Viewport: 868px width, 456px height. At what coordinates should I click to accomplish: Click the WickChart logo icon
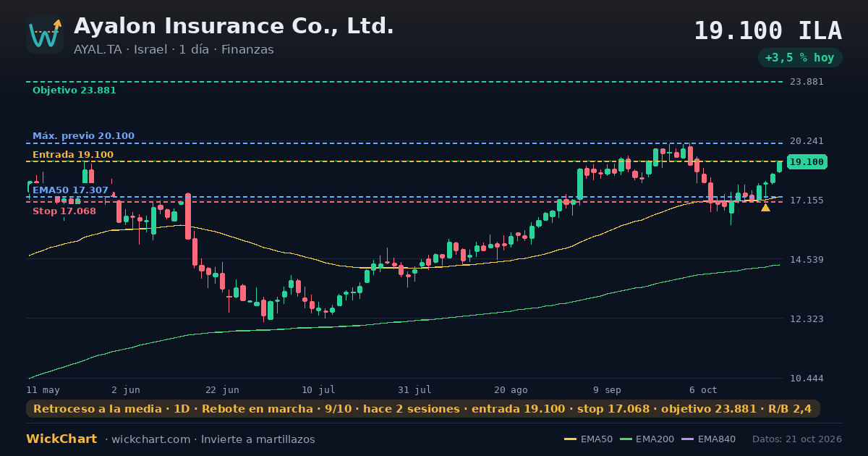(45, 35)
